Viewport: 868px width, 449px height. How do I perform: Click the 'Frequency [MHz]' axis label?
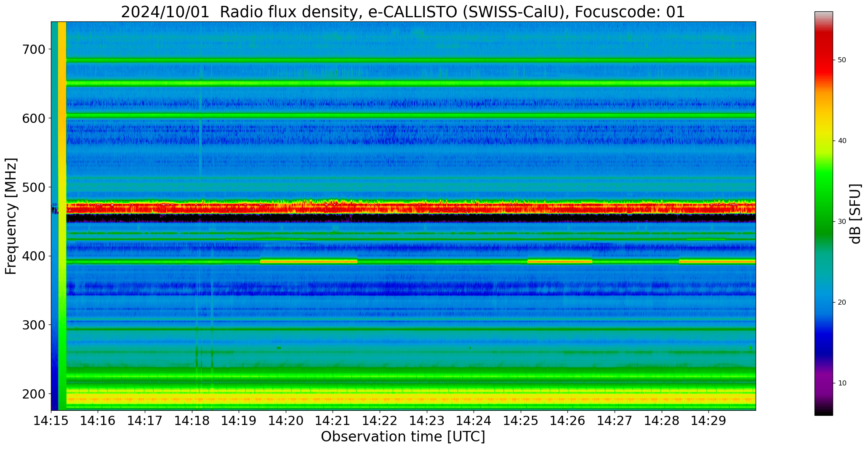click(x=11, y=216)
